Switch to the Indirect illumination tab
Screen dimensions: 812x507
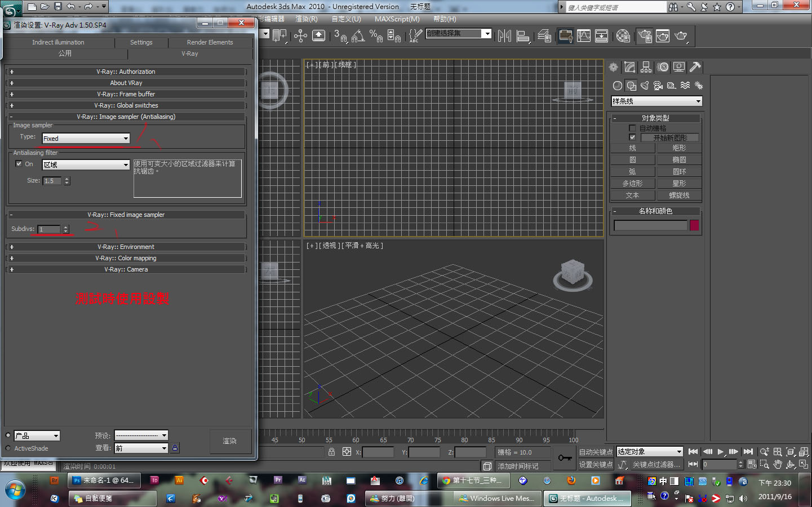click(x=58, y=42)
